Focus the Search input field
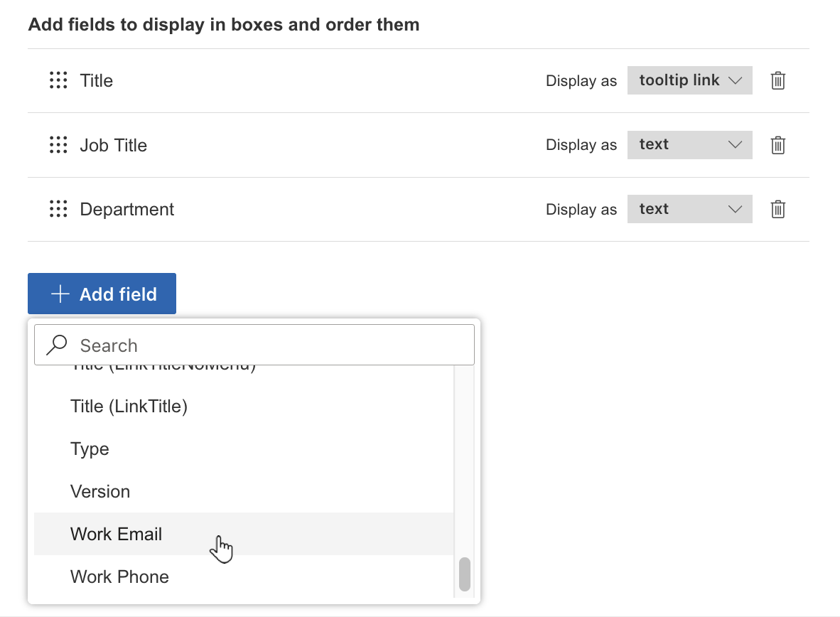840x617 pixels. pos(270,345)
